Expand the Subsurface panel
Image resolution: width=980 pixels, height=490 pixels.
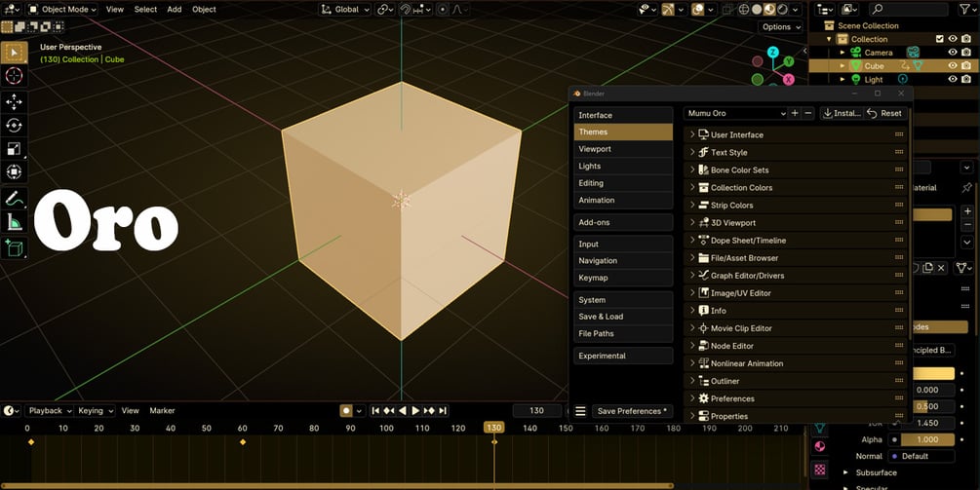(x=845, y=472)
